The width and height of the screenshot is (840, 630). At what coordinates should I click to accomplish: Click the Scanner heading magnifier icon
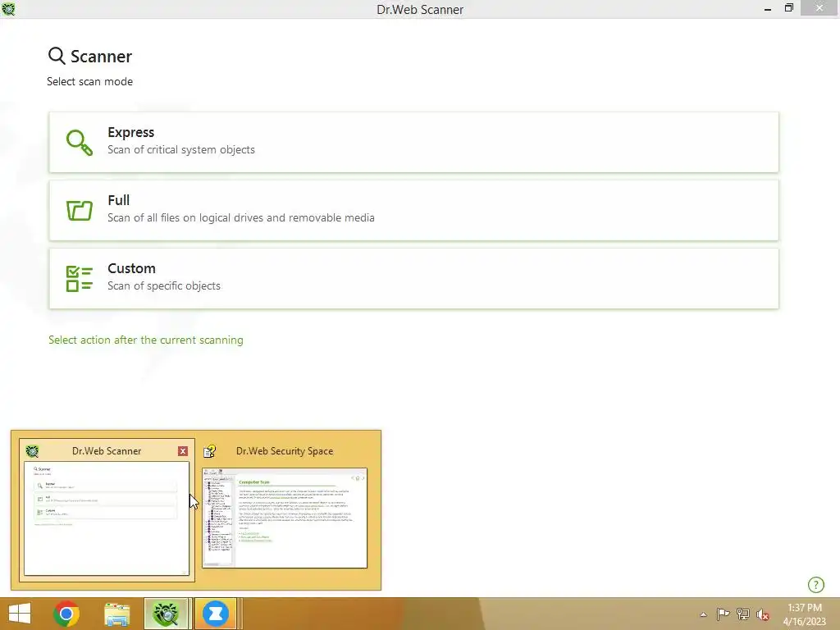click(x=57, y=56)
